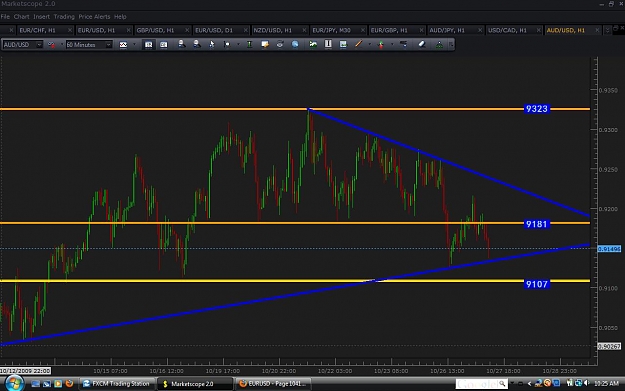Click the green indicator chart icon
The height and width of the screenshot is (391, 625).
(313, 45)
